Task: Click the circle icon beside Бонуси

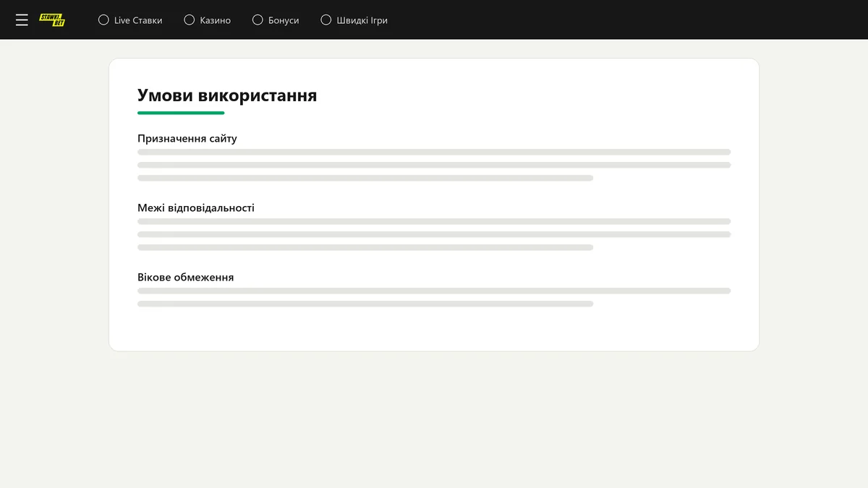Action: (x=258, y=20)
